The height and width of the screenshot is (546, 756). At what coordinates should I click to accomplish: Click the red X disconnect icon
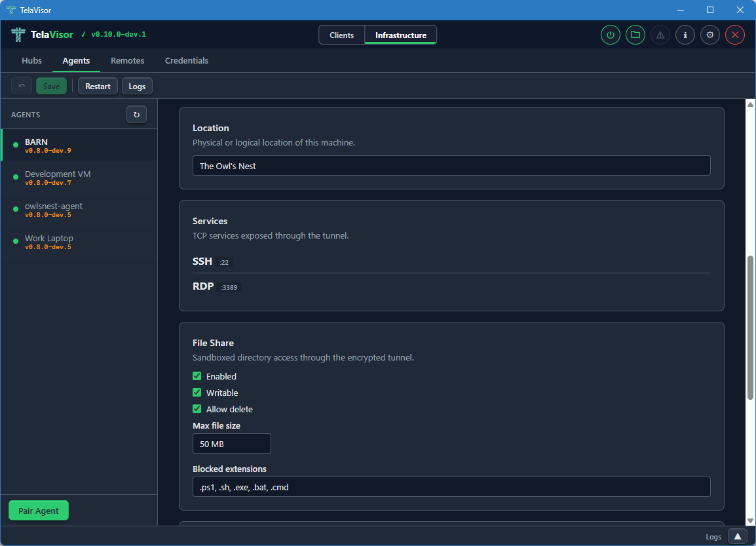pos(734,35)
